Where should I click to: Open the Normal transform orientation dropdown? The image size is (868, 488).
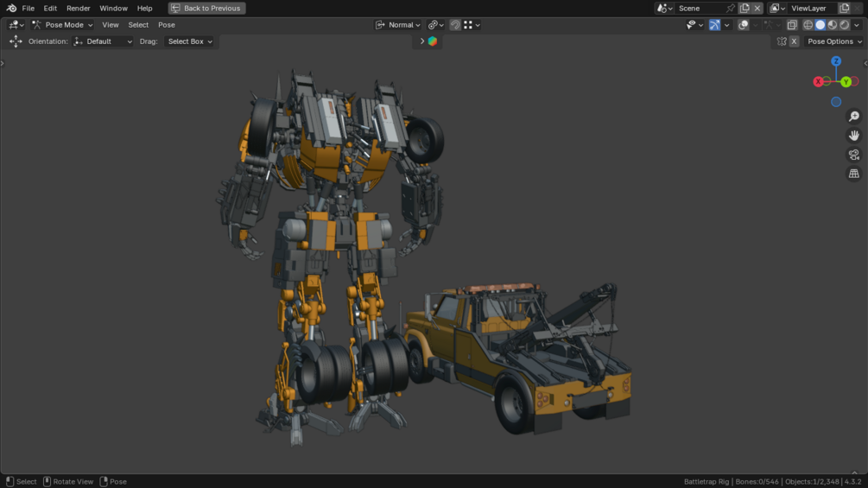pyautogui.click(x=398, y=25)
